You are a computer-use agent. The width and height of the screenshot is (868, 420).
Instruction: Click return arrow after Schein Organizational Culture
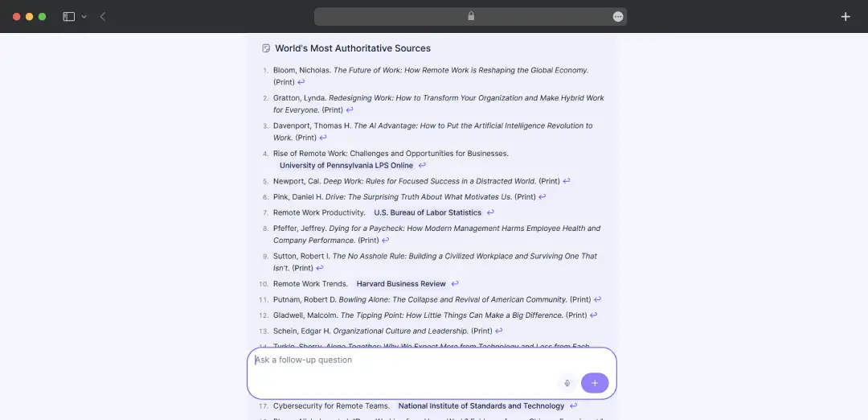[499, 331]
